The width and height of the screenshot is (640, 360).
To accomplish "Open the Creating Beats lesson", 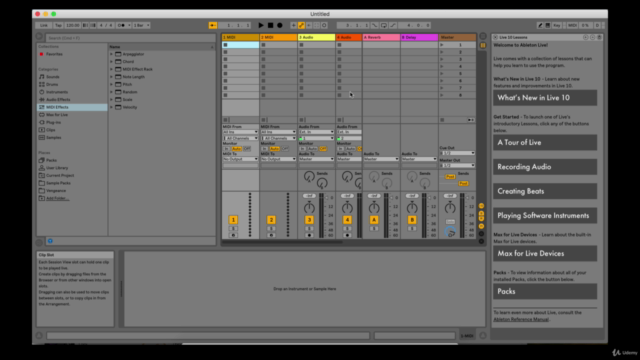I will pos(545,191).
